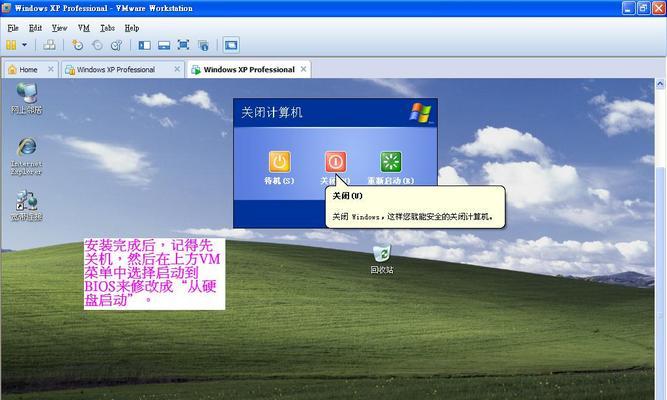Open the VM menu
The height and width of the screenshot is (400, 667).
point(84,28)
